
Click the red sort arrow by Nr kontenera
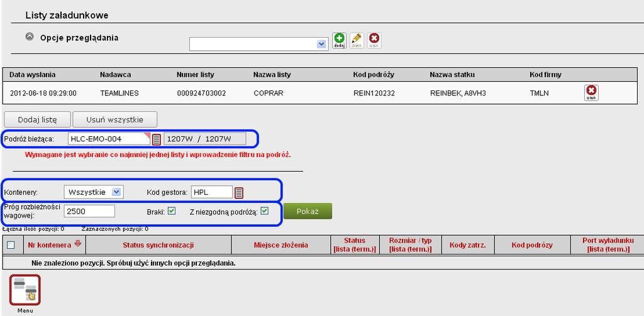click(x=77, y=244)
